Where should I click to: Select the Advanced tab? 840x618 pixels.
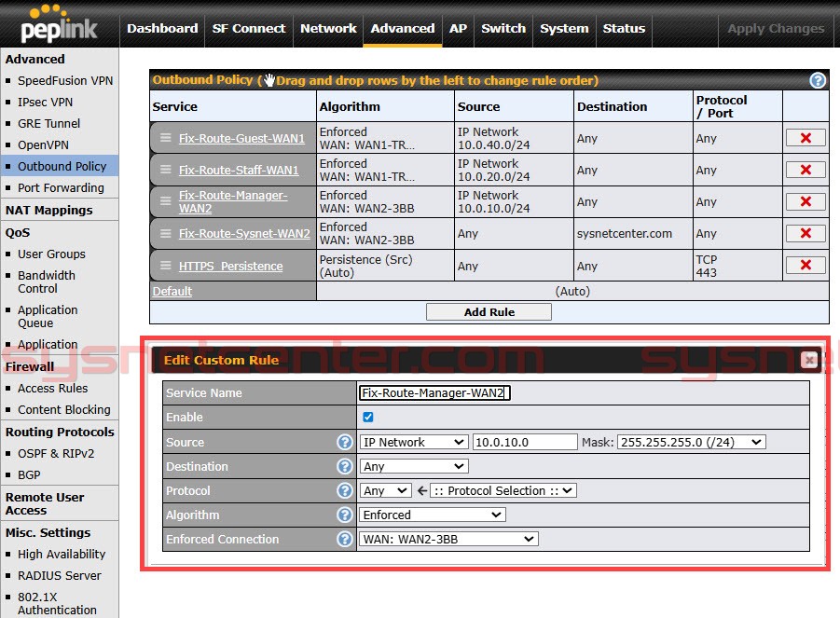coord(403,28)
